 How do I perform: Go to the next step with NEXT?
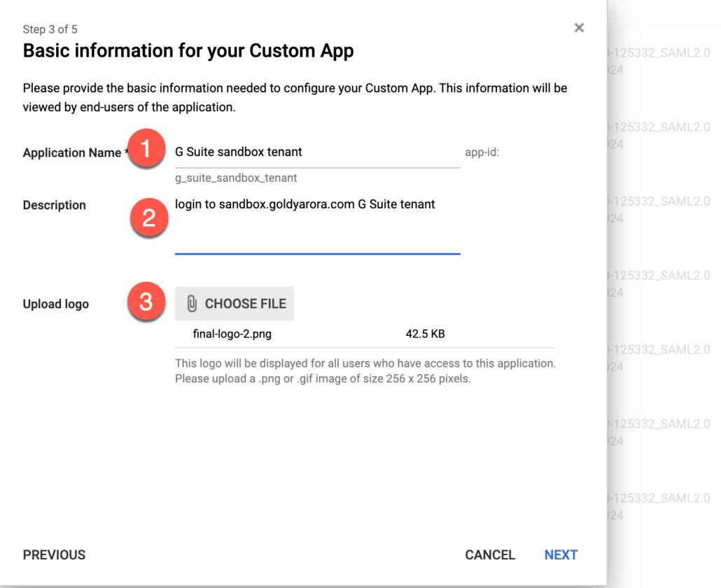pos(561,555)
